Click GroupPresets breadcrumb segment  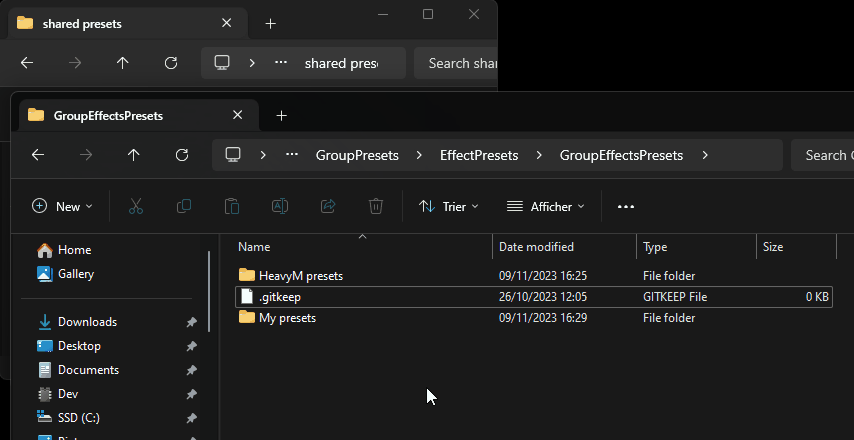357,155
